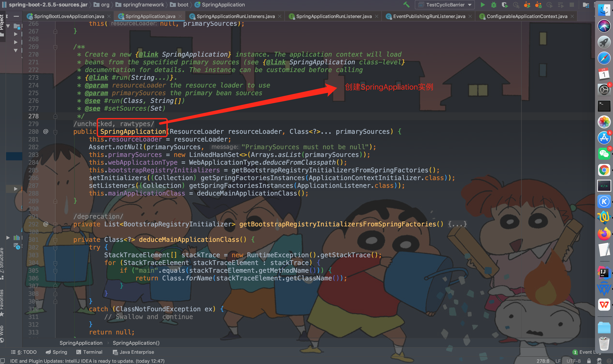Select the SpringApplication.java tab
Viewport: 613px width, 364px height.
click(x=150, y=16)
